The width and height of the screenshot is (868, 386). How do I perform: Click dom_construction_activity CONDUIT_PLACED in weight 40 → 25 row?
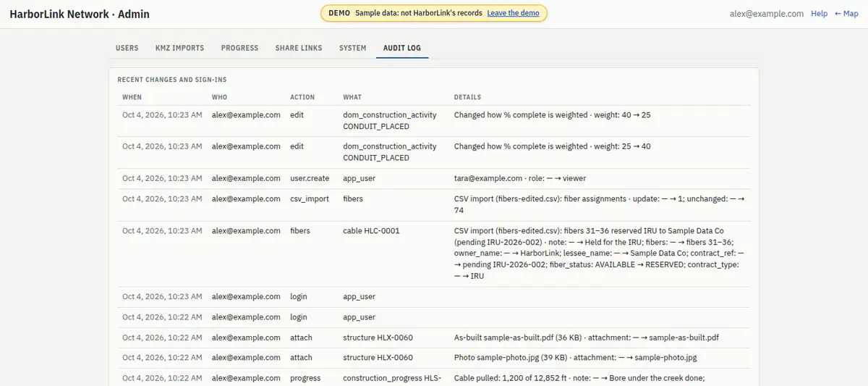(x=390, y=121)
